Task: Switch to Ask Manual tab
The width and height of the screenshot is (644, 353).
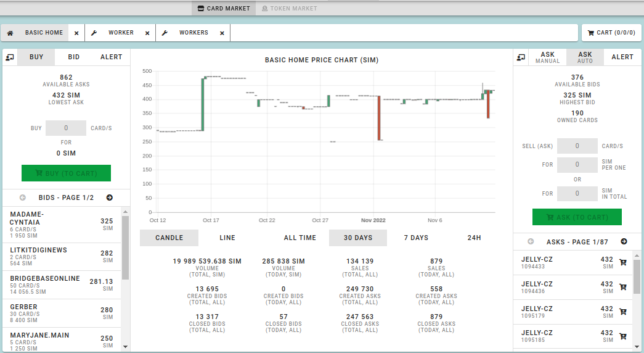Action: pyautogui.click(x=547, y=57)
